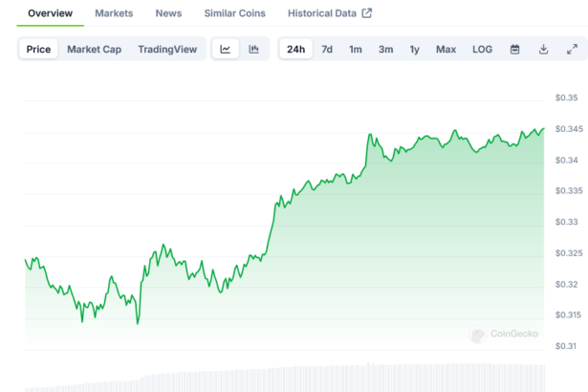Image resolution: width=588 pixels, height=392 pixels.
Task: Switch to line chart view icon
Action: (225, 49)
